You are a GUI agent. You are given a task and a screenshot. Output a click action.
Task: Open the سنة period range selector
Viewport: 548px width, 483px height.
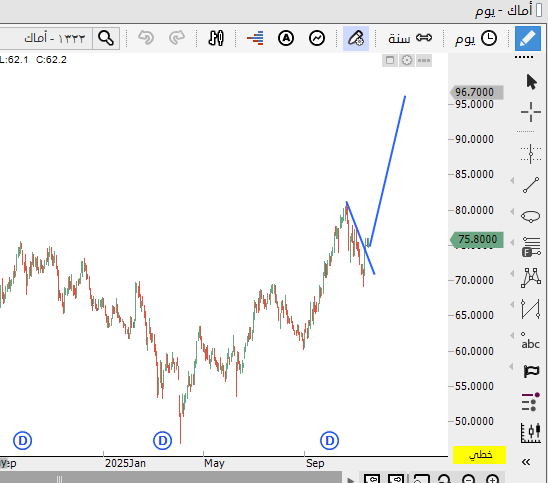tap(410, 38)
